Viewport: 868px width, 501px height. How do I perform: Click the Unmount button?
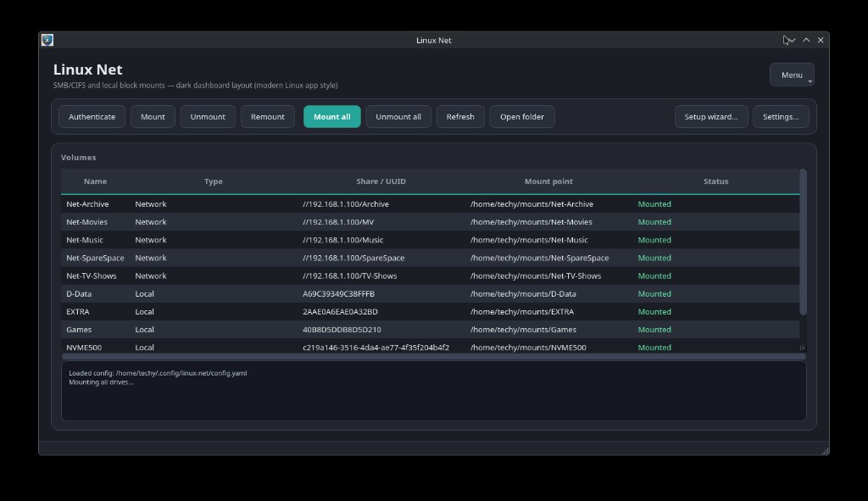point(208,117)
